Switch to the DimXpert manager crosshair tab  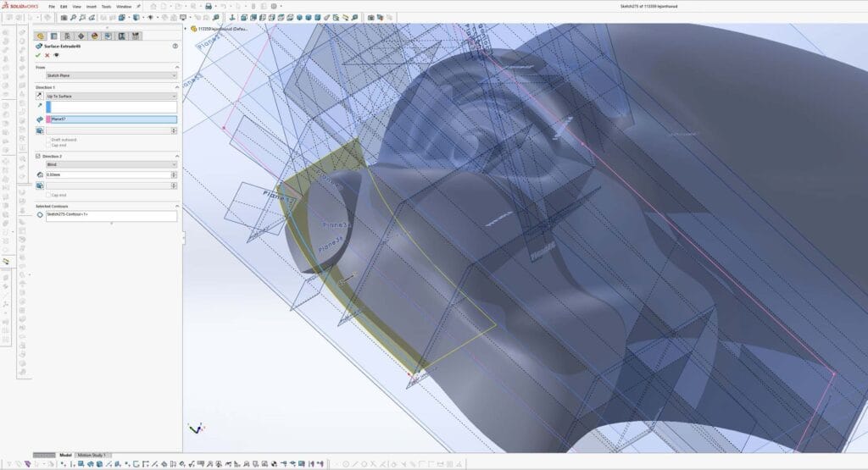(x=81, y=36)
